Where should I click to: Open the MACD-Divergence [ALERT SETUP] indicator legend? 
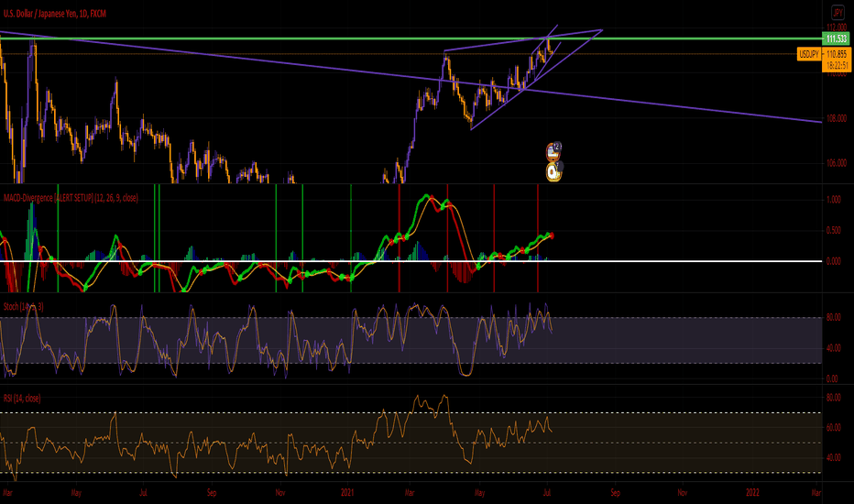(x=71, y=198)
